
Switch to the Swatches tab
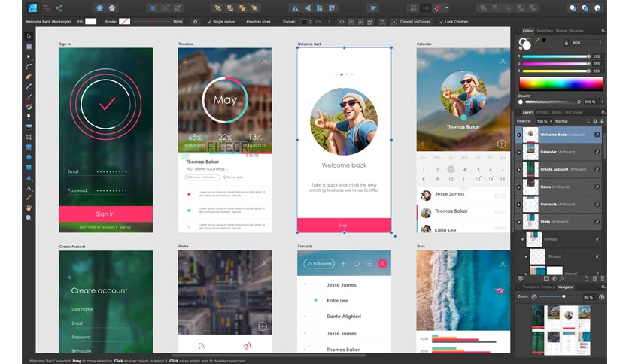coord(544,31)
